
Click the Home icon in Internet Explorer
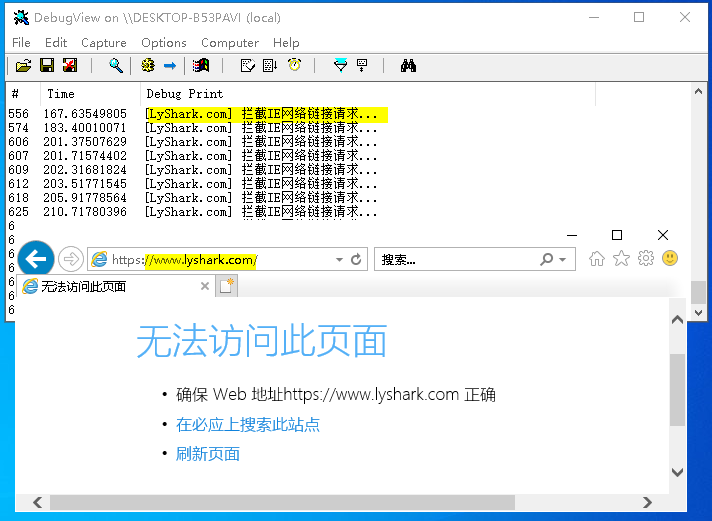(x=597, y=258)
